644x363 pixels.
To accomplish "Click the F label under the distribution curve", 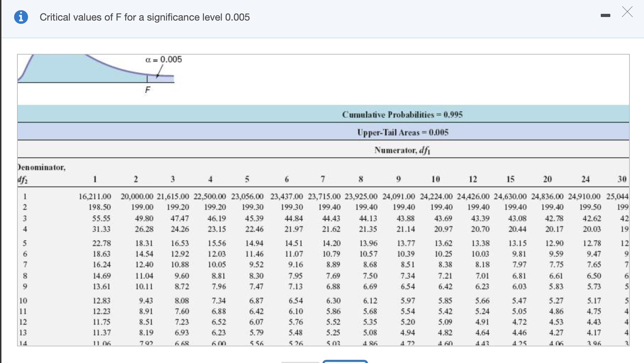I will pyautogui.click(x=148, y=89).
